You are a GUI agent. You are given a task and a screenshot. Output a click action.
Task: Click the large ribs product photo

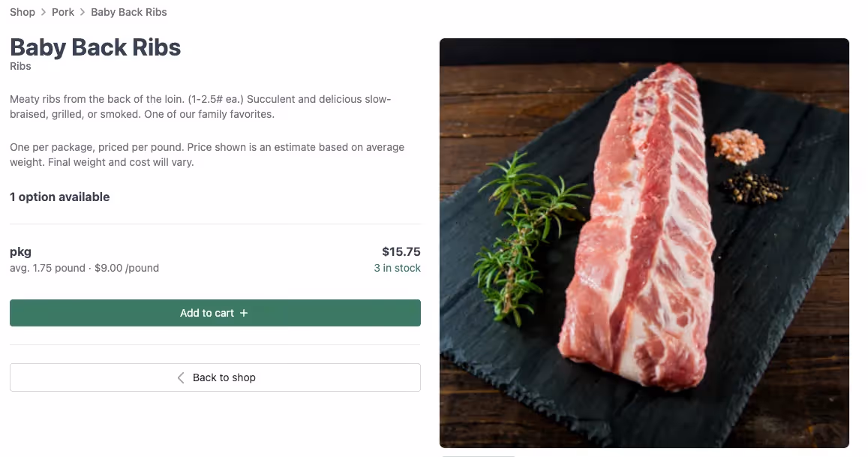[x=644, y=243]
